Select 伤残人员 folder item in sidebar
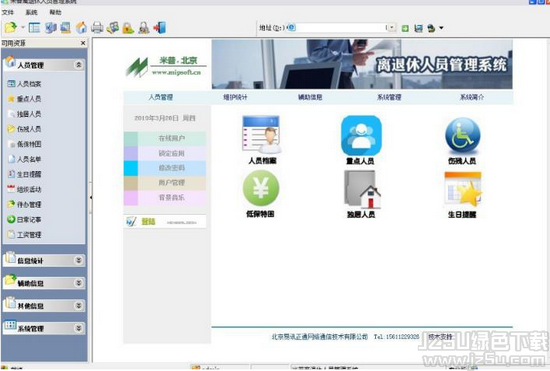The image size is (550, 371). [25, 129]
